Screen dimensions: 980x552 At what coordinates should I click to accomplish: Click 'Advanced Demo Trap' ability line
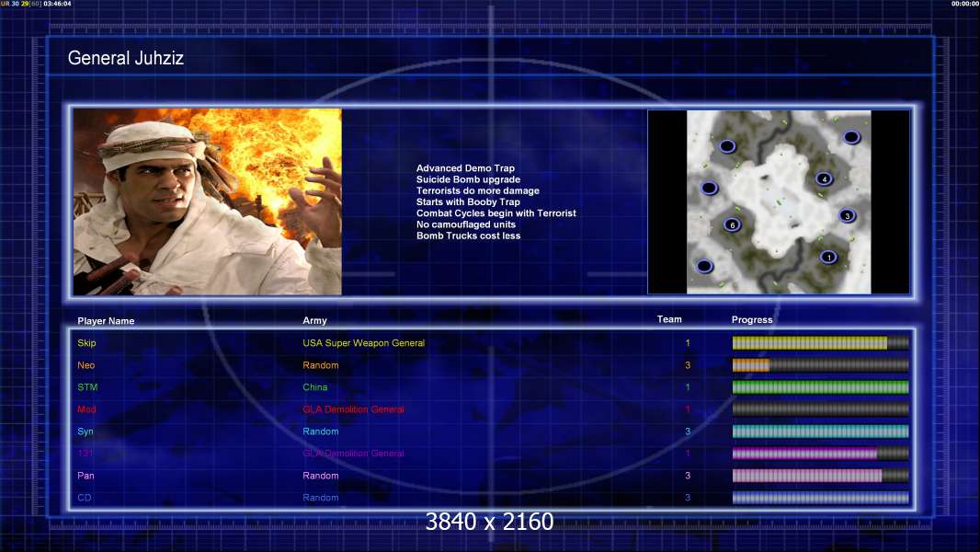(465, 168)
